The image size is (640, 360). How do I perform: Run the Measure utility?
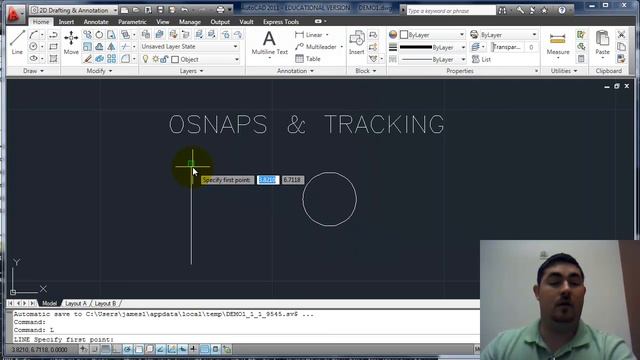(558, 43)
